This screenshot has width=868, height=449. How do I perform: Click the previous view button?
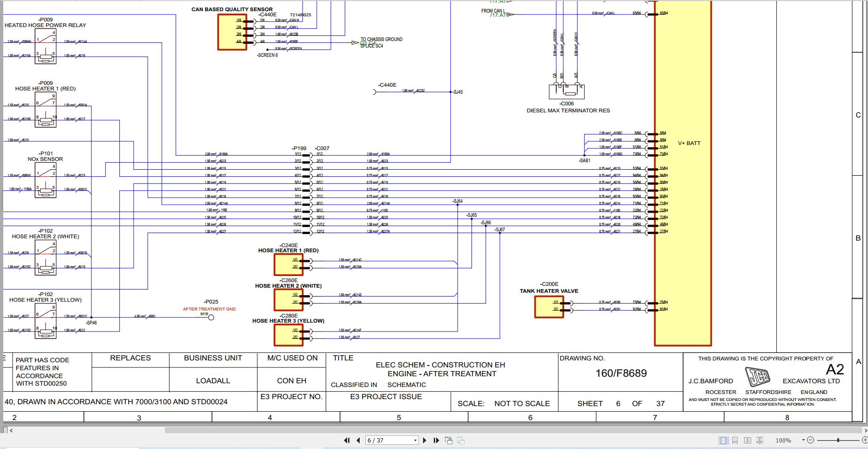tap(449, 440)
